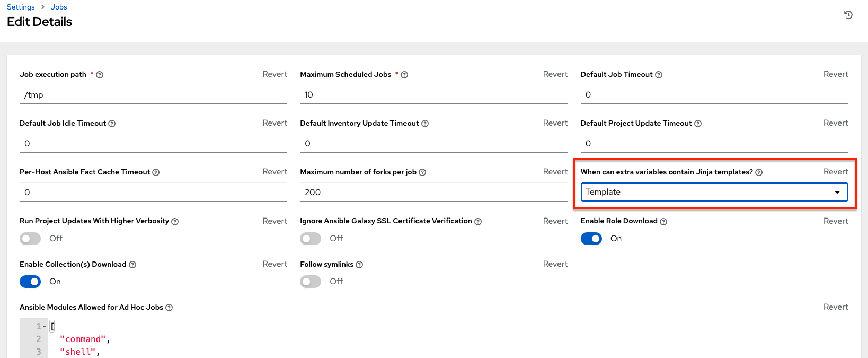Click help icon for Follow symlinks
This screenshot has height=358, width=868.
click(x=359, y=265)
